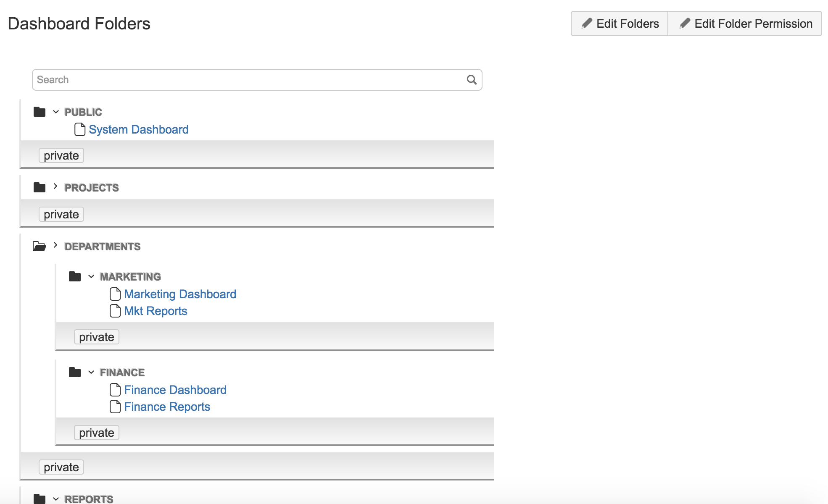
Task: Click the Finance Reports page icon
Action: pyautogui.click(x=115, y=407)
